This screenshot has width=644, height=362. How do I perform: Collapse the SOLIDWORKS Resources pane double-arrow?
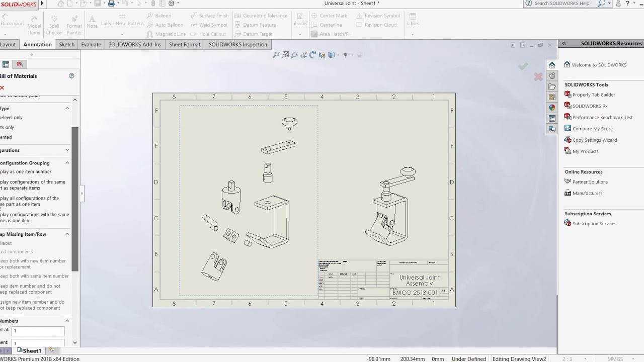click(563, 44)
